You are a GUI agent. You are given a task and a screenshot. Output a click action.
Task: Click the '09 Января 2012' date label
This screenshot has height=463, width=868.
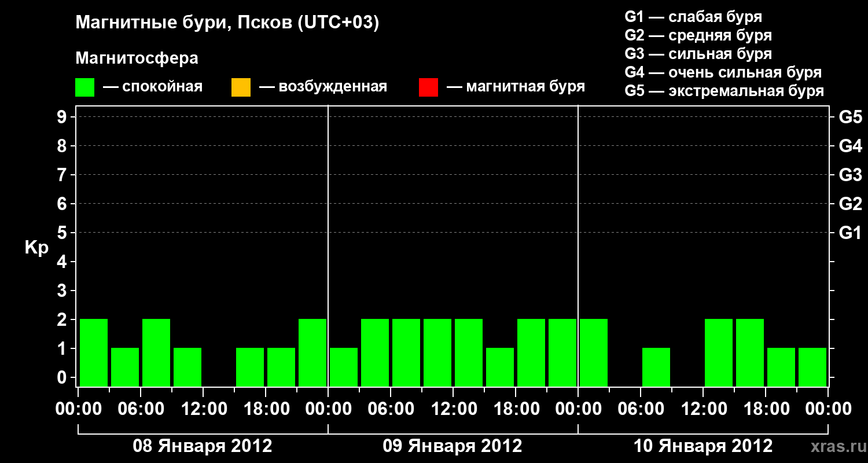(x=453, y=446)
